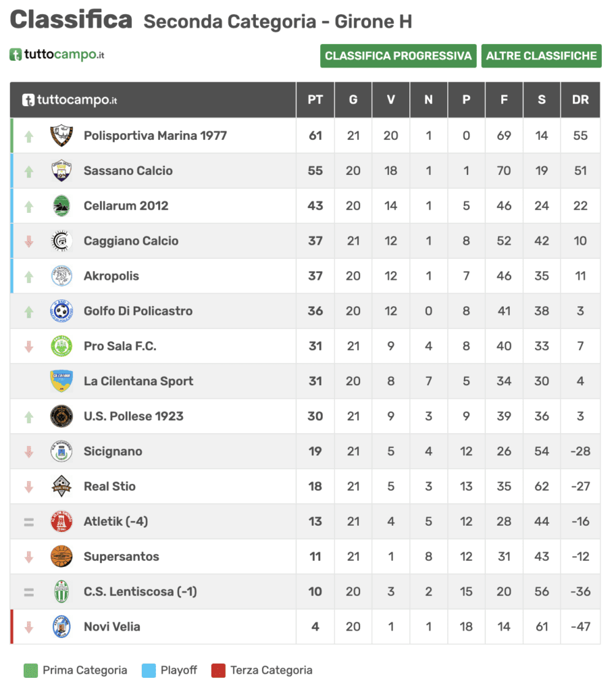The width and height of the screenshot is (616, 692).
Task: Click the tuttocampo.it logo in table header
Action: [70, 100]
